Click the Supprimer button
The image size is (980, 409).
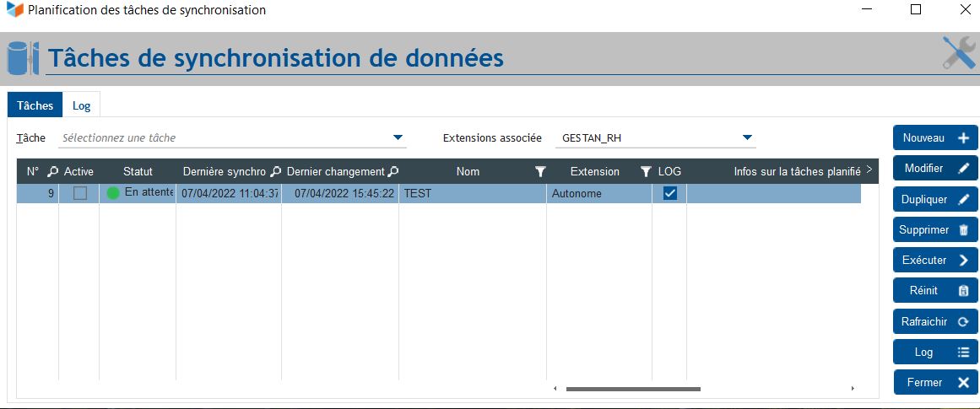935,229
